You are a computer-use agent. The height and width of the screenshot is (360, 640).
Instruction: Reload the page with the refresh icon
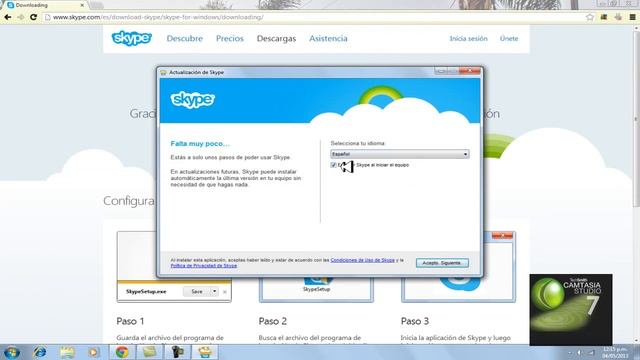(x=33, y=17)
